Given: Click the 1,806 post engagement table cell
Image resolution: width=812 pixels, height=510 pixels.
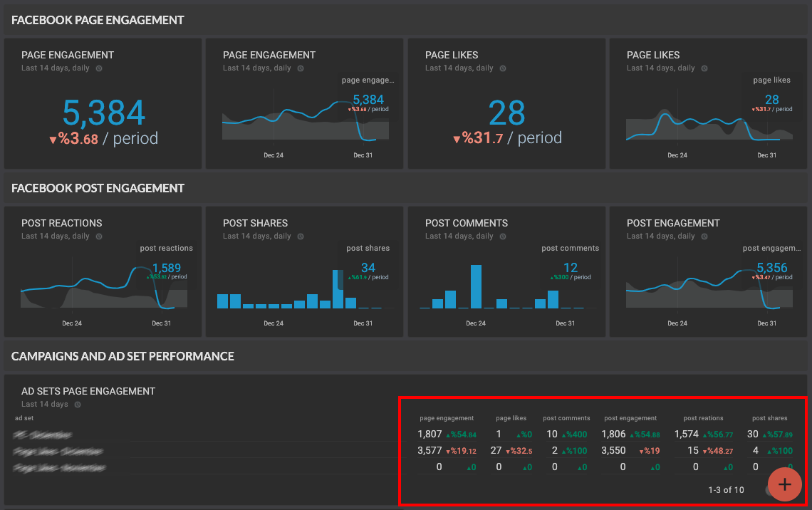Looking at the screenshot, I should pos(614,434).
